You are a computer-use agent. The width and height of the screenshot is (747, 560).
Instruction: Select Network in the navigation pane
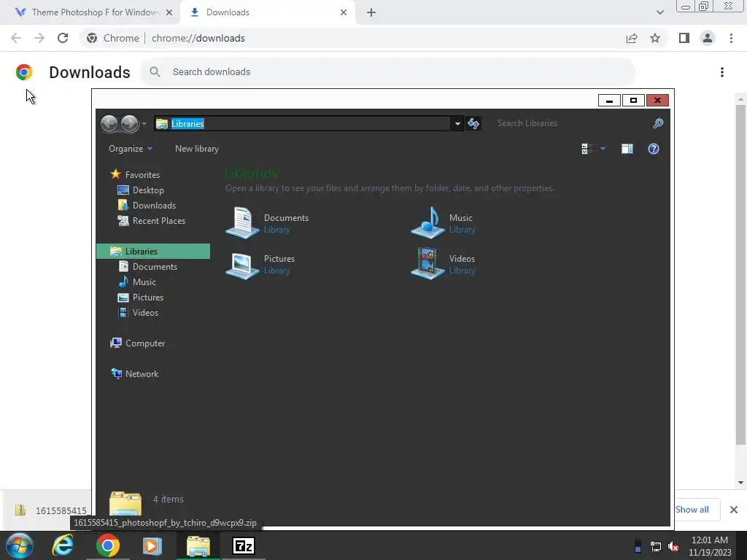point(142,374)
